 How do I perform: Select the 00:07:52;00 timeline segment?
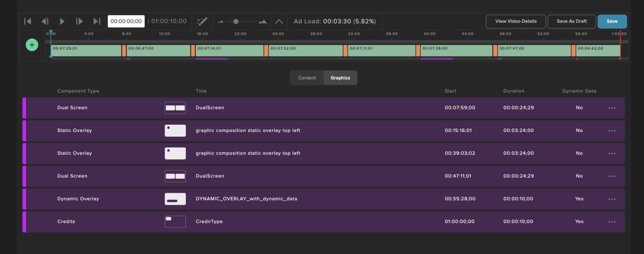[x=306, y=51]
